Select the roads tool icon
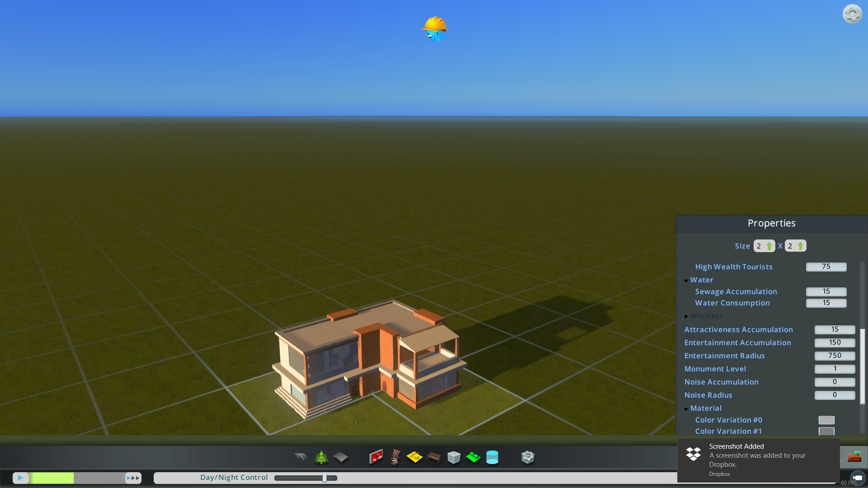The height and width of the screenshot is (488, 868). [x=301, y=457]
